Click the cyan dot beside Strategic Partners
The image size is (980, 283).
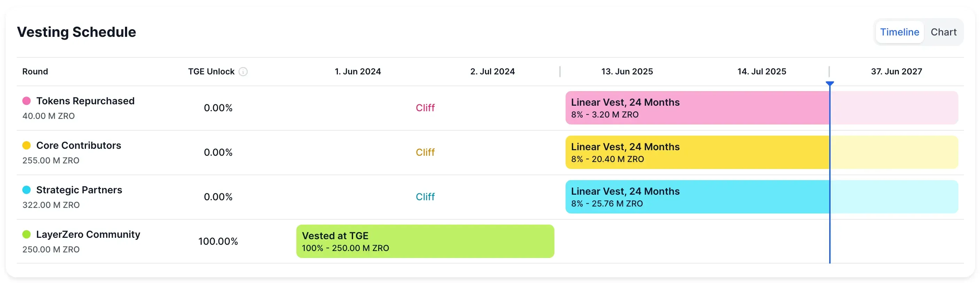(x=26, y=189)
